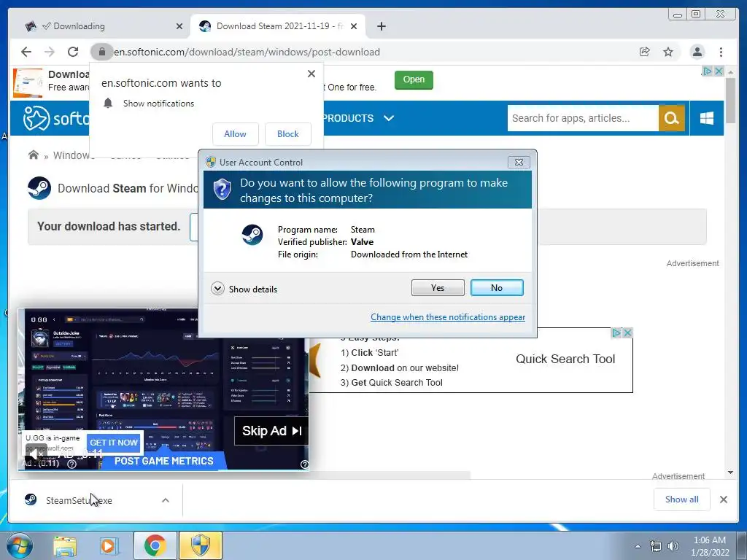Screen dimensions: 747x560
Task: Go back to previous page
Action: (x=26, y=52)
